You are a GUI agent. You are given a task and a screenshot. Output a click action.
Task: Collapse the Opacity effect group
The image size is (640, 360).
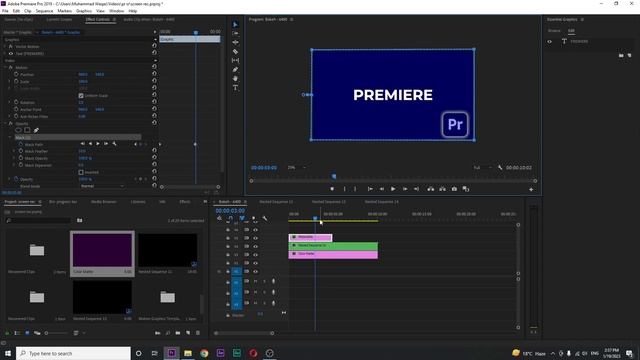point(6,123)
